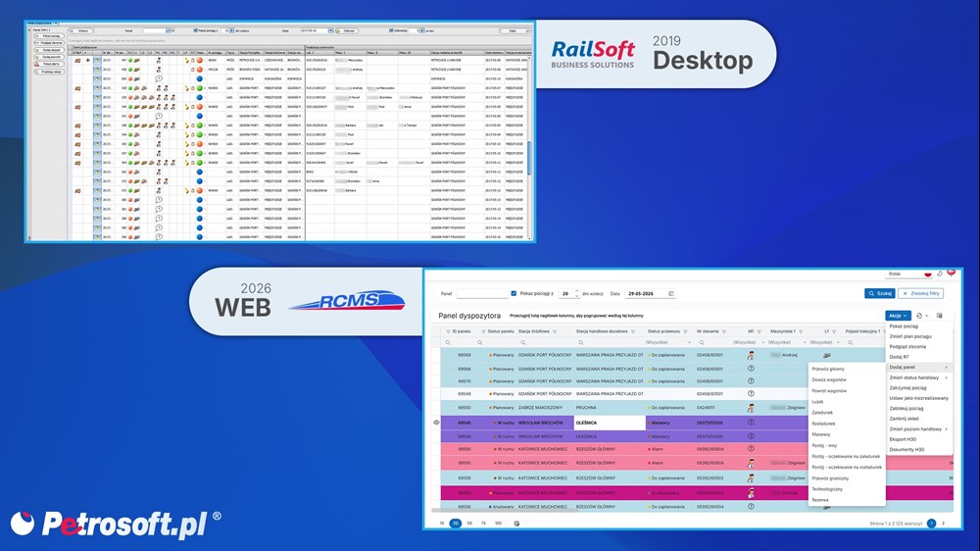This screenshot has height=551, width=980.
Task: Click the driver icon in row 69550
Action: [751, 407]
